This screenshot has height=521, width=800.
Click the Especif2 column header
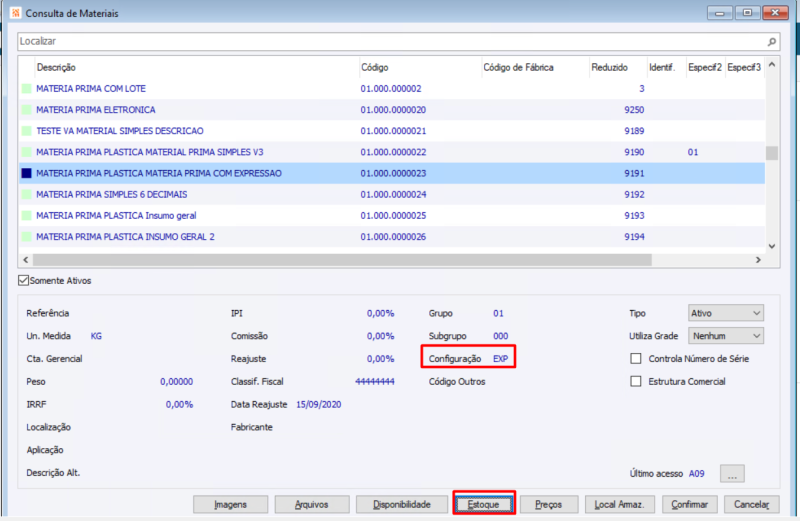pyautogui.click(x=705, y=67)
